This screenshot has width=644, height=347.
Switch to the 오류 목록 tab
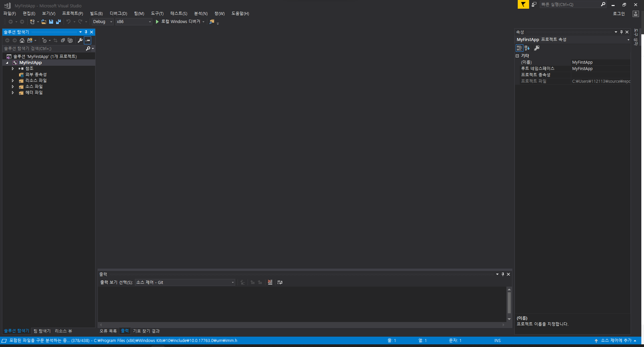click(x=108, y=331)
